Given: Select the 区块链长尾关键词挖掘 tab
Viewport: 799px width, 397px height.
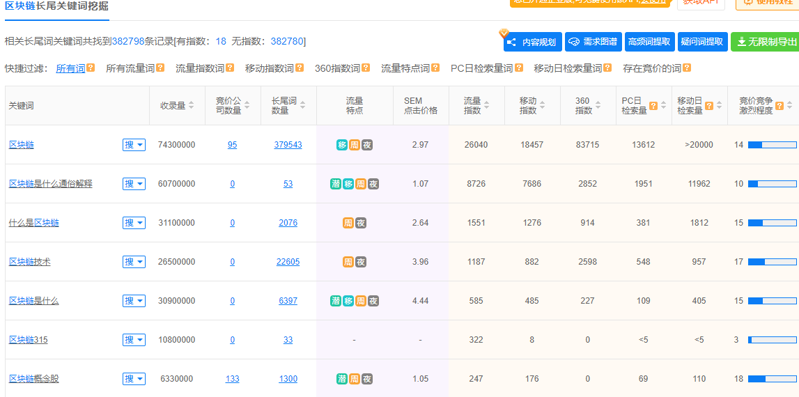Looking at the screenshot, I should (x=57, y=7).
